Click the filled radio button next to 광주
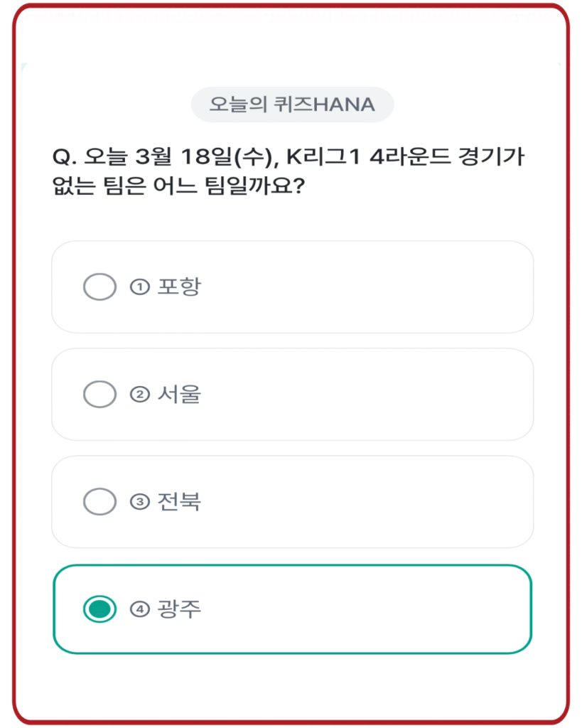This screenshot has height=728, width=582. pyautogui.click(x=99, y=608)
